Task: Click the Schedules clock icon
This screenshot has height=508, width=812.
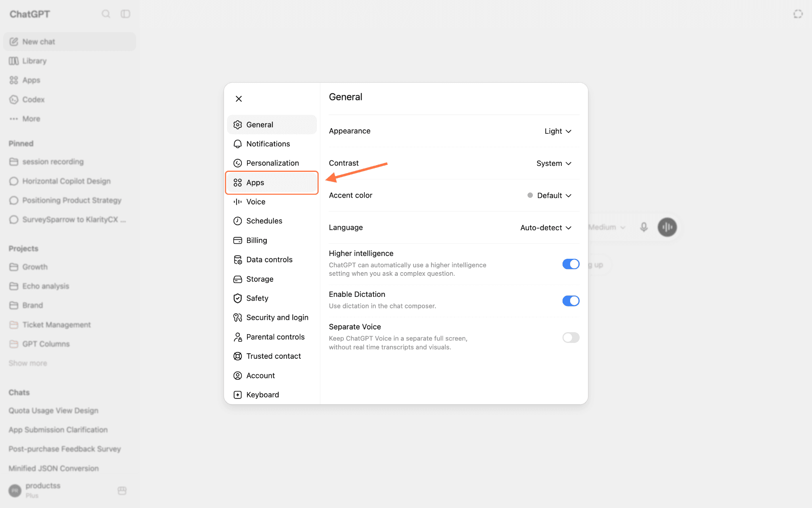Action: [x=237, y=221]
